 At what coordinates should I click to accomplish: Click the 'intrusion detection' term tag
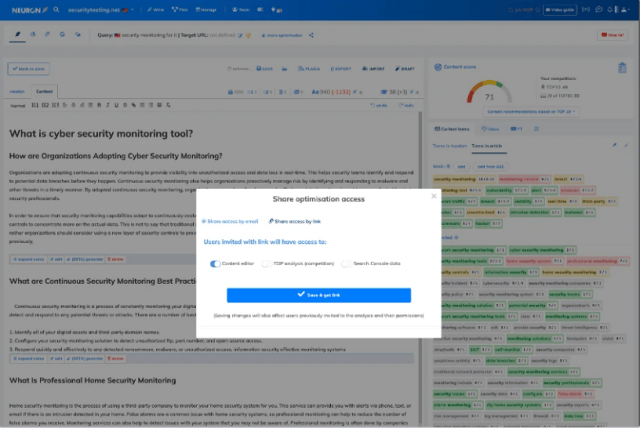pos(535,212)
